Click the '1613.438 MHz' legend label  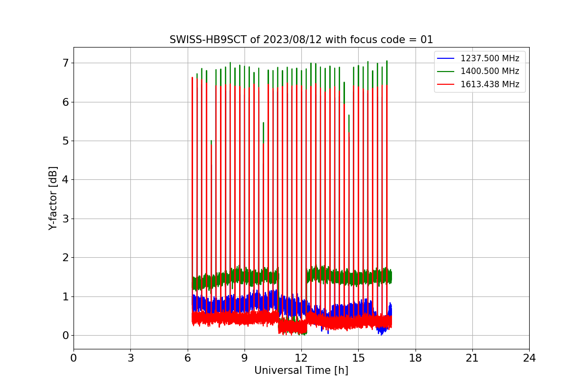tap(490, 84)
